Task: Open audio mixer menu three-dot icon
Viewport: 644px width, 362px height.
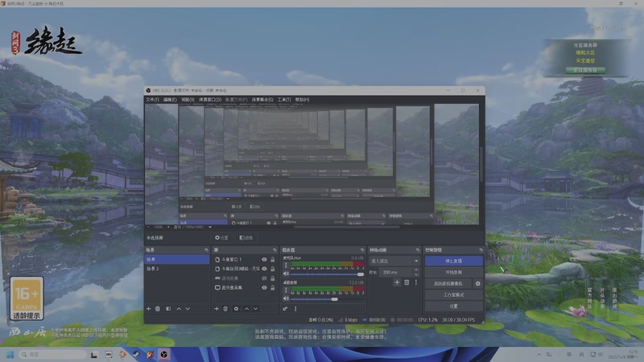Action: [295, 309]
